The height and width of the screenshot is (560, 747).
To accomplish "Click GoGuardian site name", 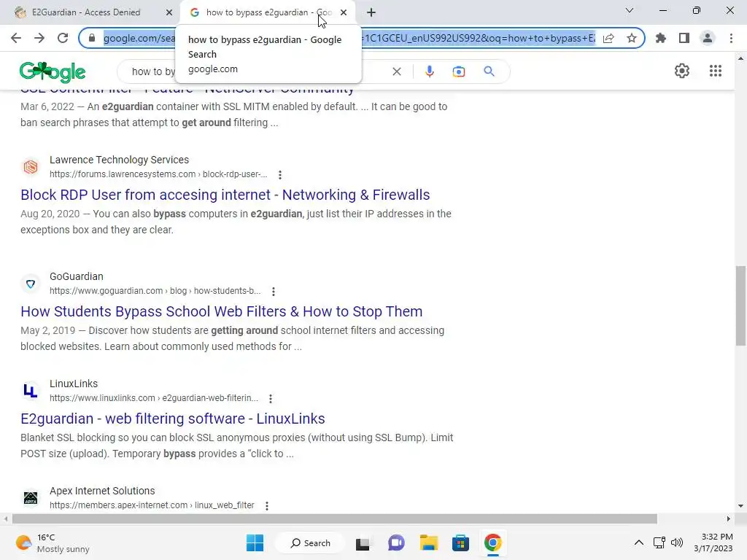I will click(76, 276).
